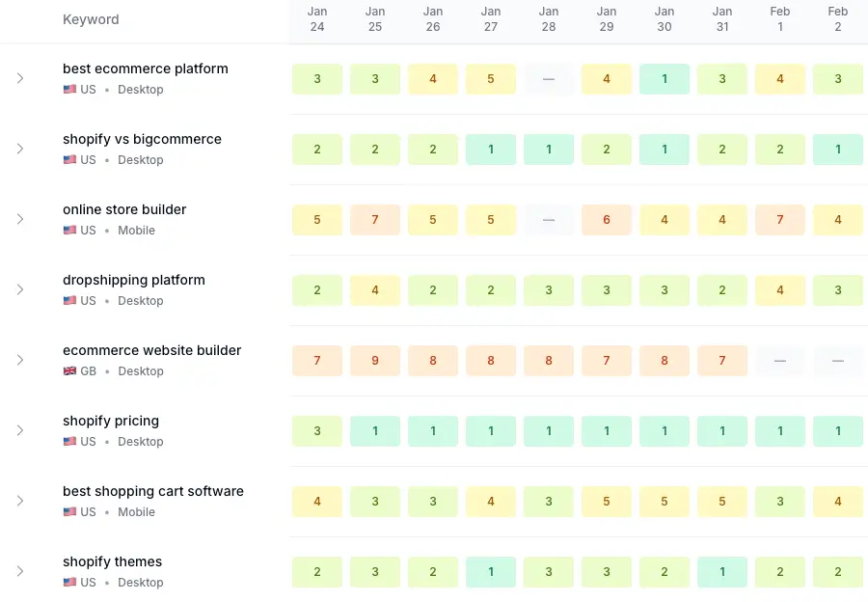This screenshot has width=868, height=602.
Task: Click the US flag next to "dropshipping platform"
Action: click(69, 300)
